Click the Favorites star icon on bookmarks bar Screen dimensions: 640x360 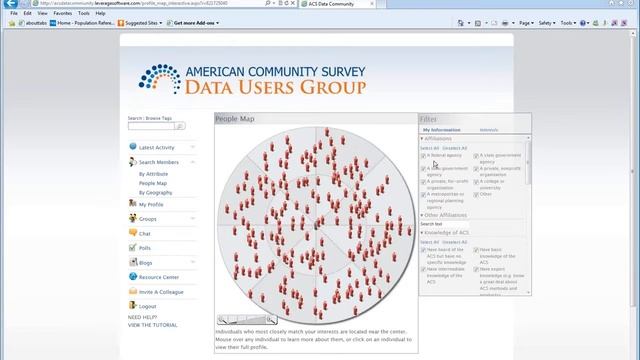point(12,23)
